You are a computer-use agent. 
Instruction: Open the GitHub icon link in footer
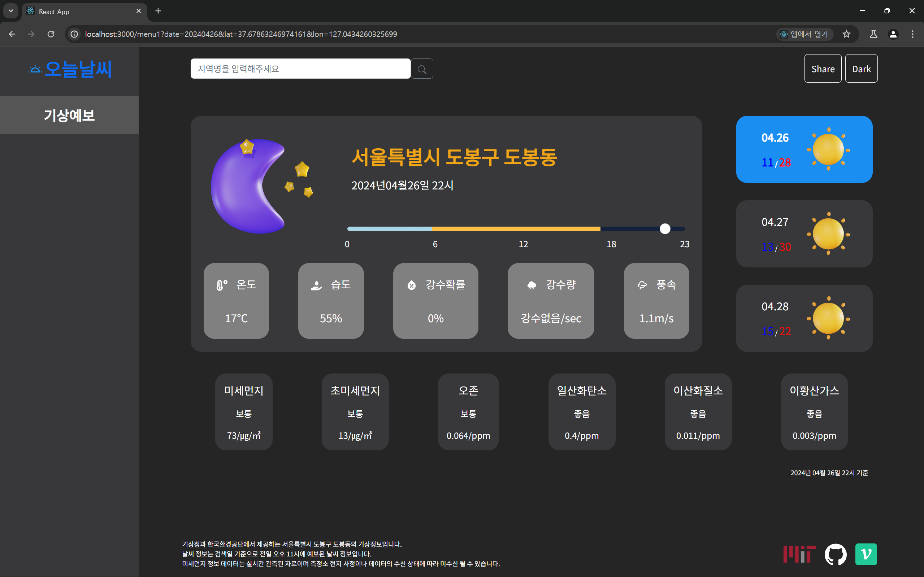(835, 554)
